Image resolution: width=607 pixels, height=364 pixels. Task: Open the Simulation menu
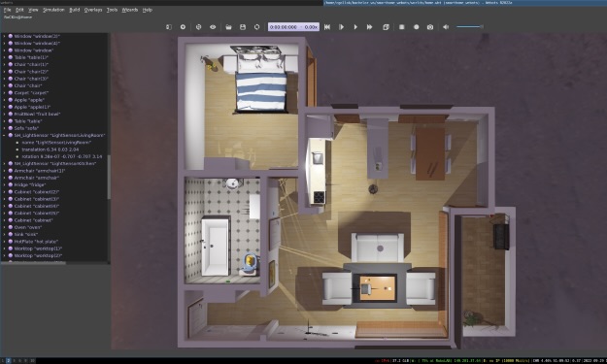point(53,10)
